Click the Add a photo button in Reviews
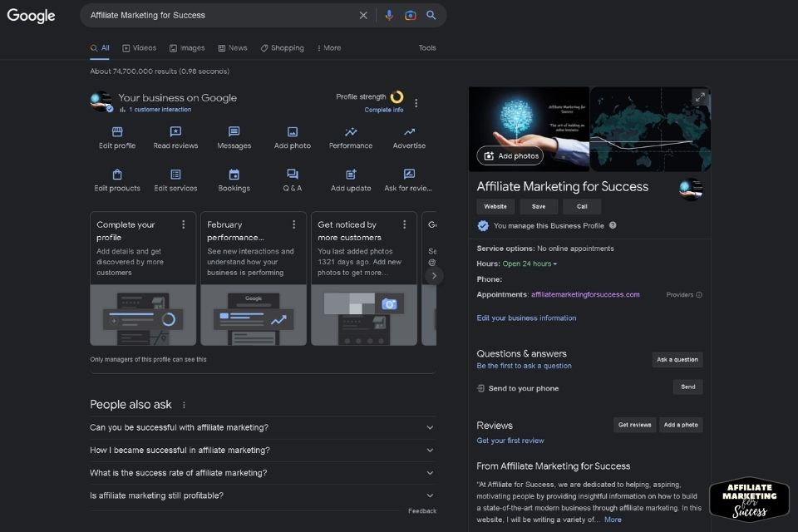 [681, 425]
